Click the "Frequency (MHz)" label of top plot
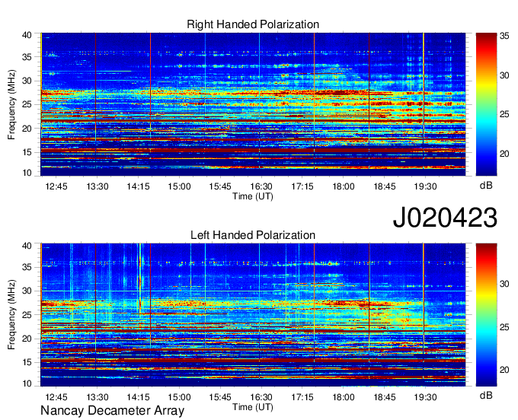 point(11,104)
